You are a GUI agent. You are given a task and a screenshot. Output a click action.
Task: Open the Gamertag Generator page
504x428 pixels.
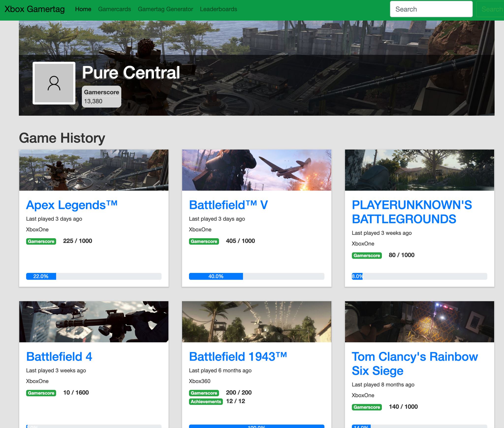(165, 9)
